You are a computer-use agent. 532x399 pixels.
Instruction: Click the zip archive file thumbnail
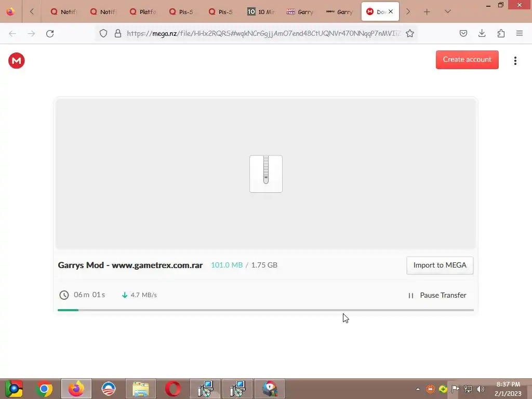(265, 174)
